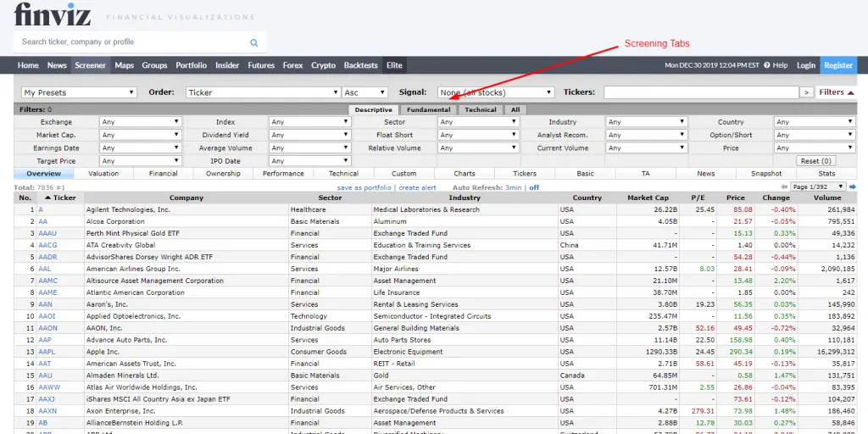Click the finviz logo
This screenshot has width=868, height=434.
(52, 14)
